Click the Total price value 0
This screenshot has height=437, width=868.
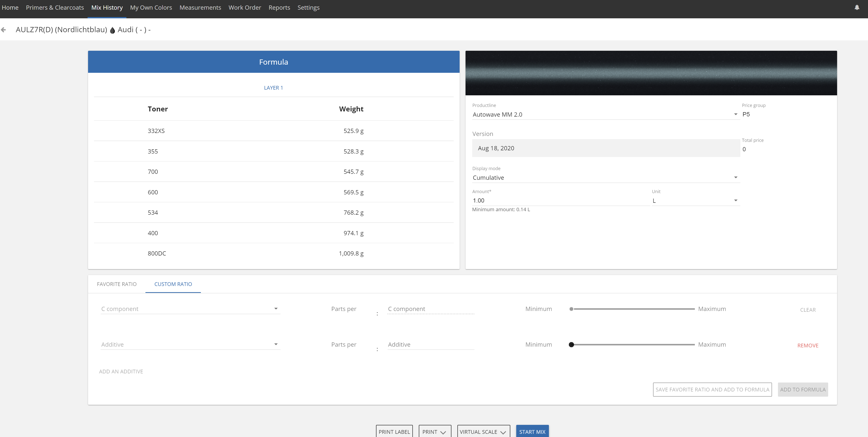[x=744, y=149]
